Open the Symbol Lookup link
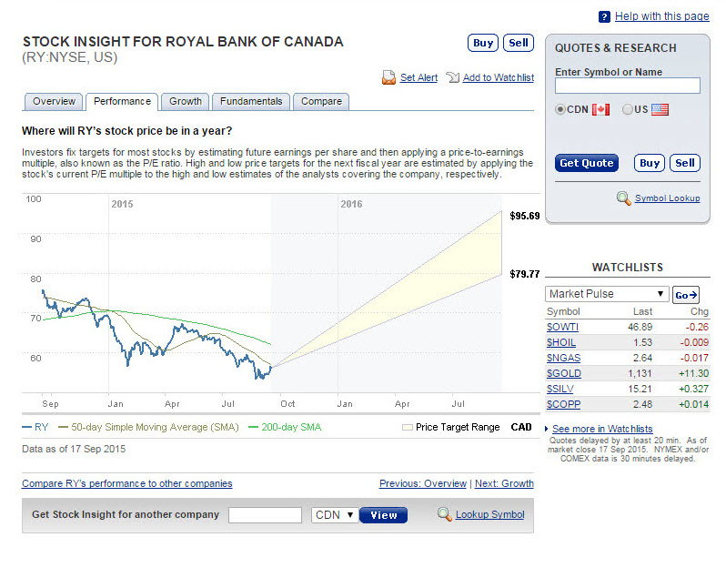 click(x=667, y=198)
